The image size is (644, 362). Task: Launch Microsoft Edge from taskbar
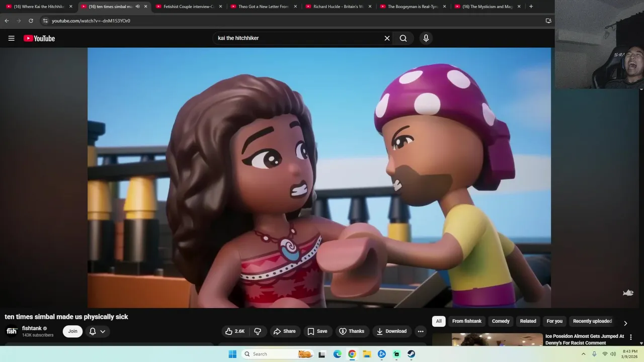337,354
